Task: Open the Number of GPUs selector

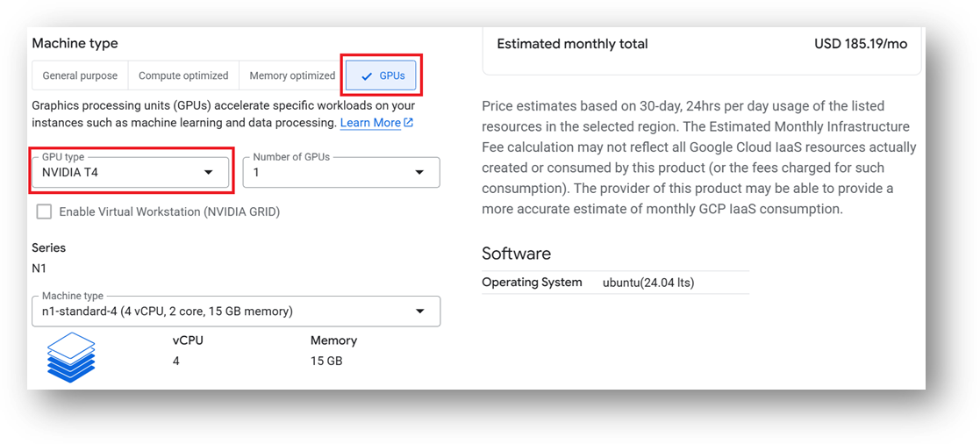Action: (340, 172)
